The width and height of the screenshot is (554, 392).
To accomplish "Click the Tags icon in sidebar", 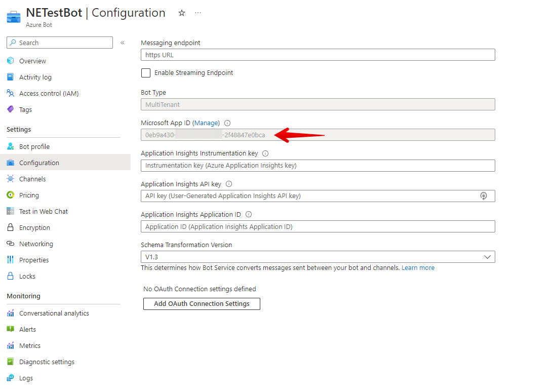I will coord(11,109).
